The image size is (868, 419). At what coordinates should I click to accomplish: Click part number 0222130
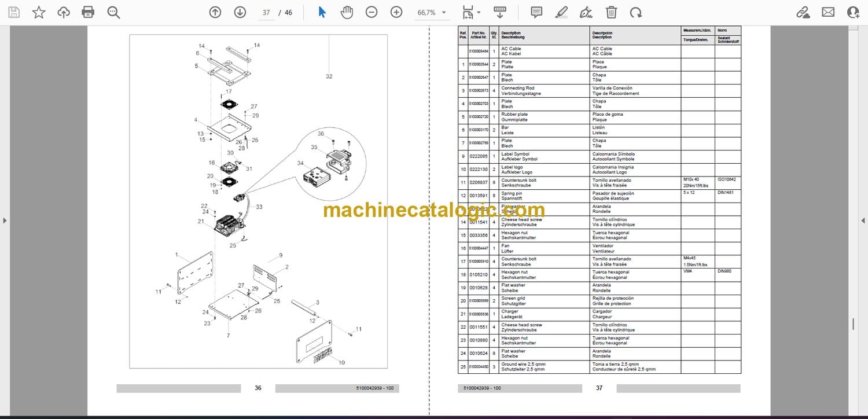478,170
